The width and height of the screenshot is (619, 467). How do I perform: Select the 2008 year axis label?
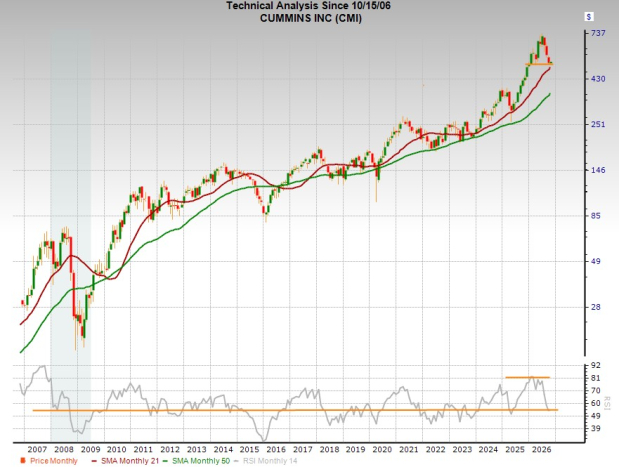click(64, 450)
